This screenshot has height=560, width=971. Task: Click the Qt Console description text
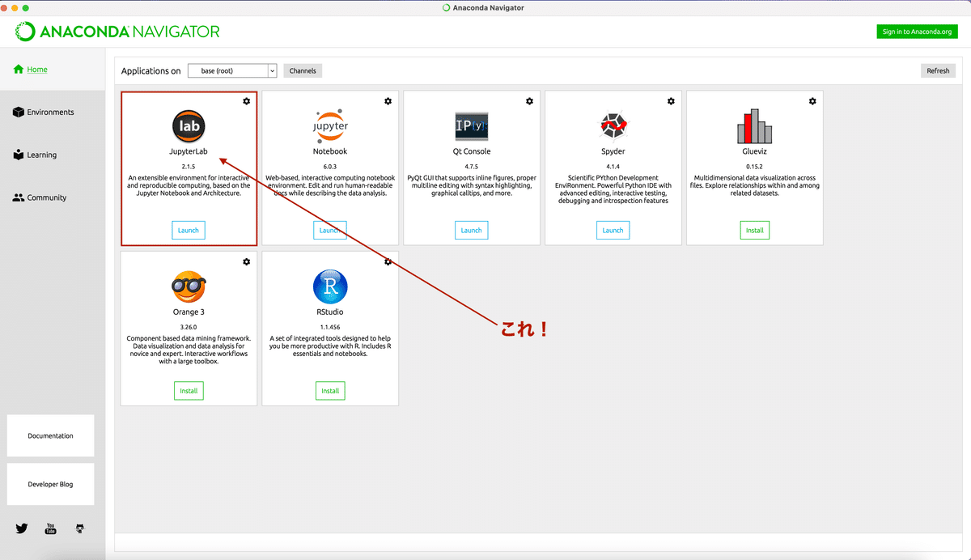(x=472, y=185)
